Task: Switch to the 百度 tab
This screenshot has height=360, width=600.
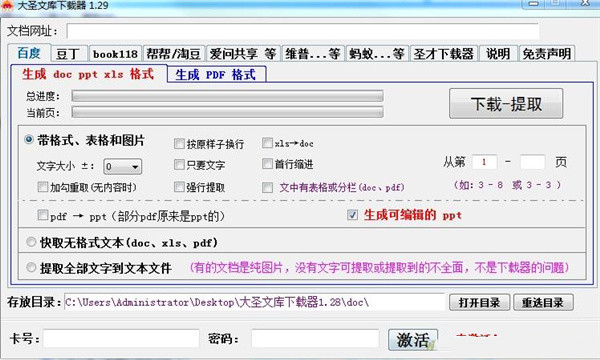Action: (29, 53)
